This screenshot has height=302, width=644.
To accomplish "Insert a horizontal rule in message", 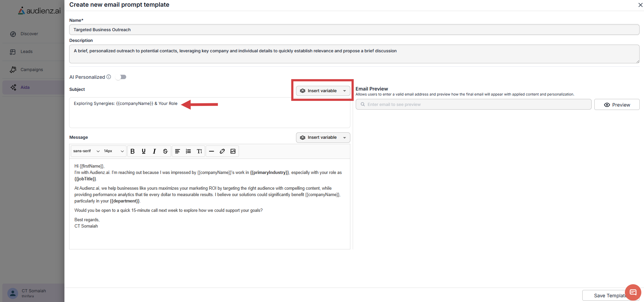I will [x=211, y=151].
